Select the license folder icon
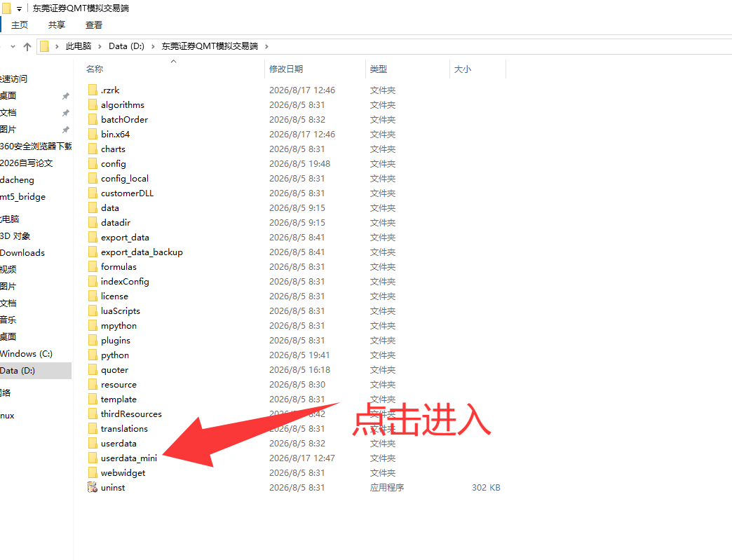 (93, 296)
